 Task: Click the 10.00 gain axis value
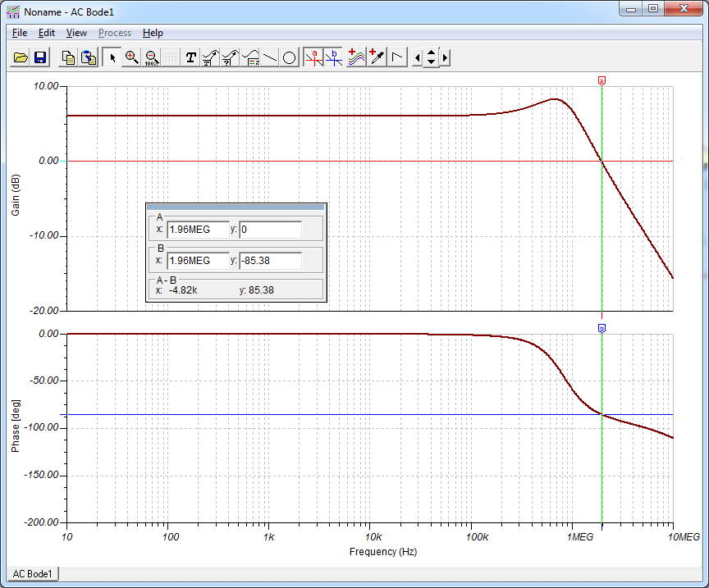pos(46,86)
